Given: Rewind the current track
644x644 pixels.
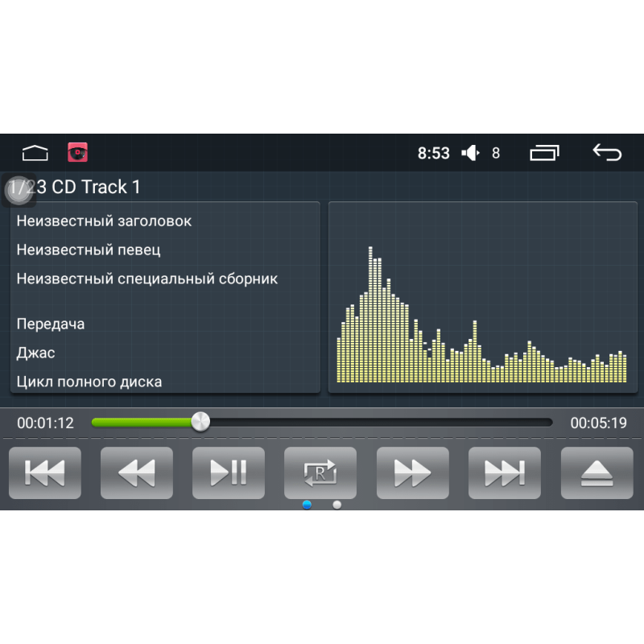Looking at the screenshot, I should point(137,473).
